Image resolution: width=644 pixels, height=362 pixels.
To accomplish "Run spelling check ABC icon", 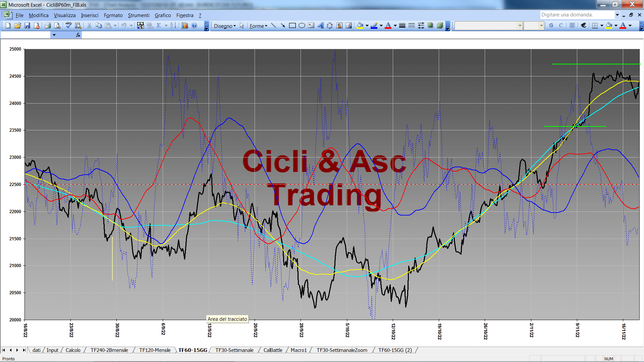I will [x=68, y=25].
